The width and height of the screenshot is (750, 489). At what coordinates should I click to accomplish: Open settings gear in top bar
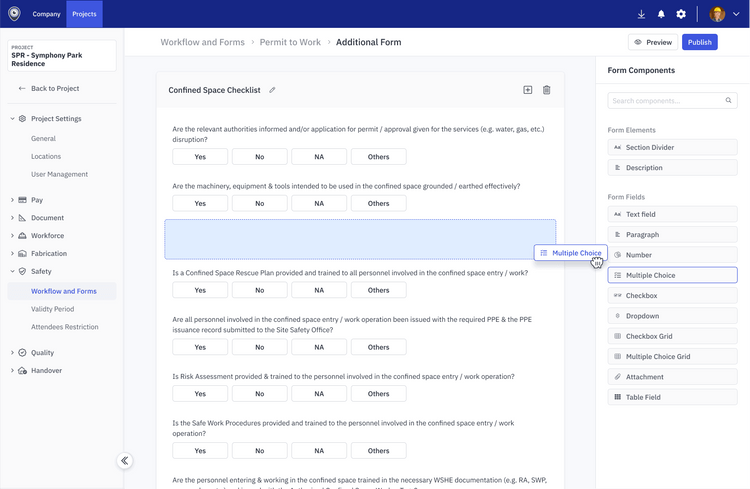[x=681, y=14]
